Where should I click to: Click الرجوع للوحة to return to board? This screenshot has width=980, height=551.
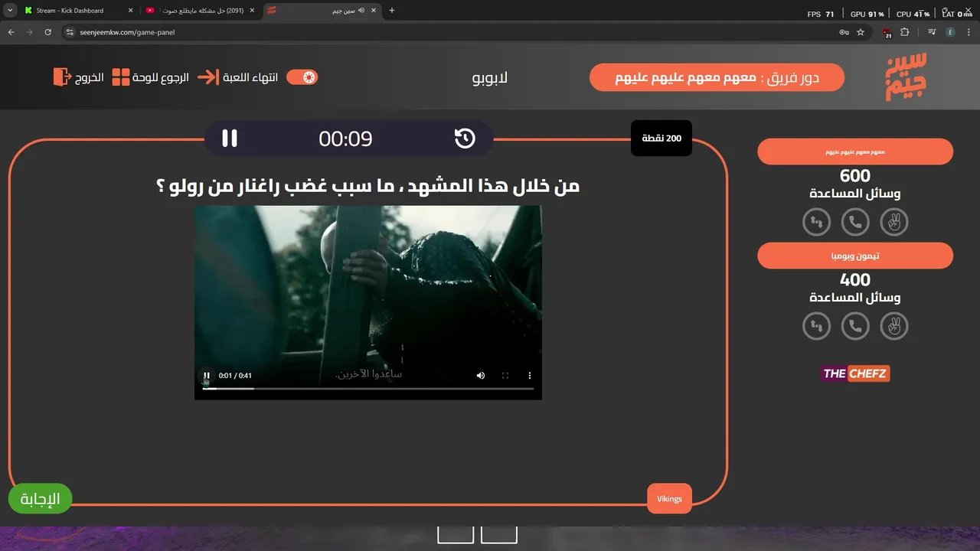[161, 78]
